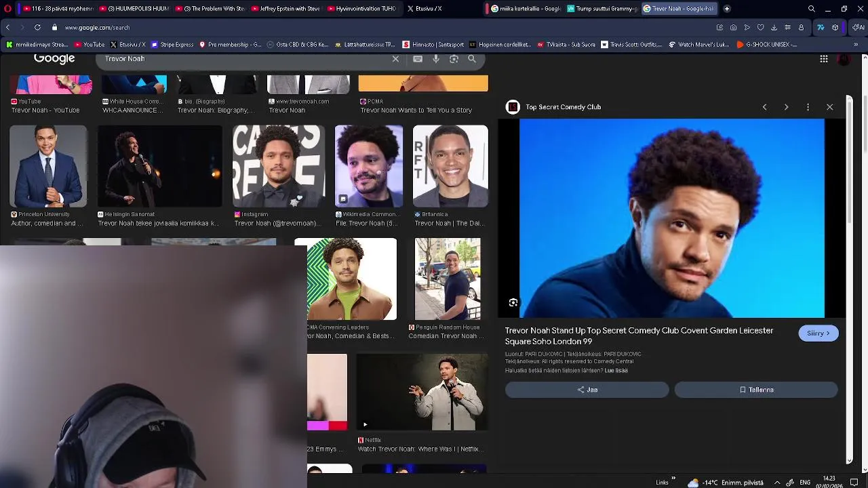Viewport: 868px width, 488px height.
Task: Reload the current Google search page
Action: (x=37, y=27)
